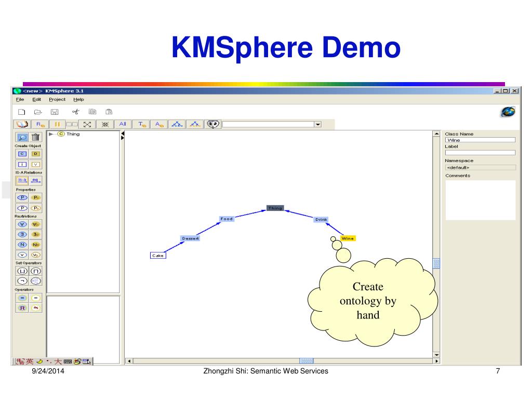This screenshot has height=399, width=532.
Task: Select the blue N cardinality restriction tool
Action: pyautogui.click(x=22, y=245)
